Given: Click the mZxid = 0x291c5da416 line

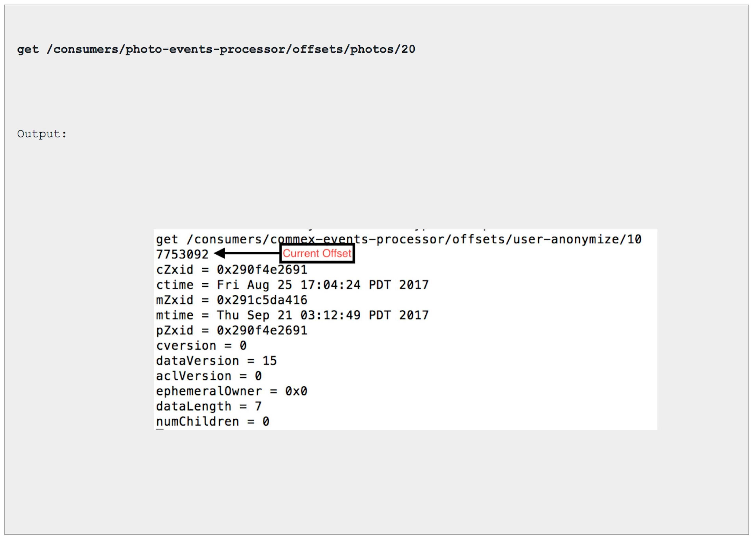Looking at the screenshot, I should tap(232, 300).
